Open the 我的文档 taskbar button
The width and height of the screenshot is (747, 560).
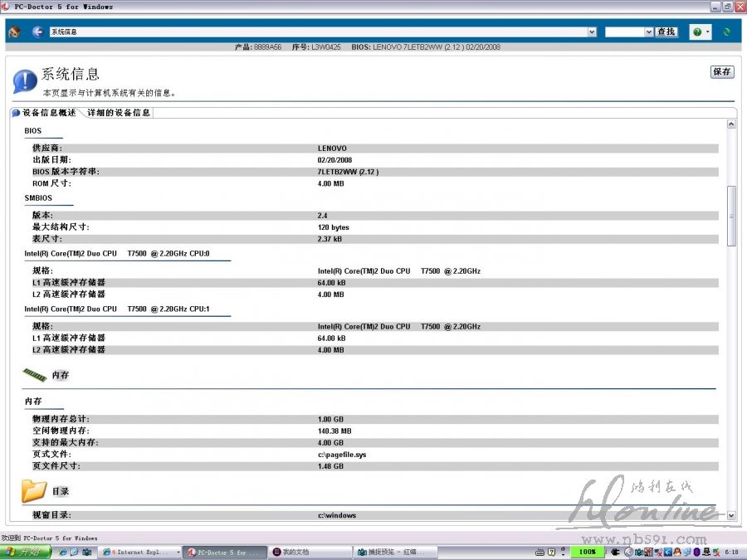pyautogui.click(x=310, y=553)
